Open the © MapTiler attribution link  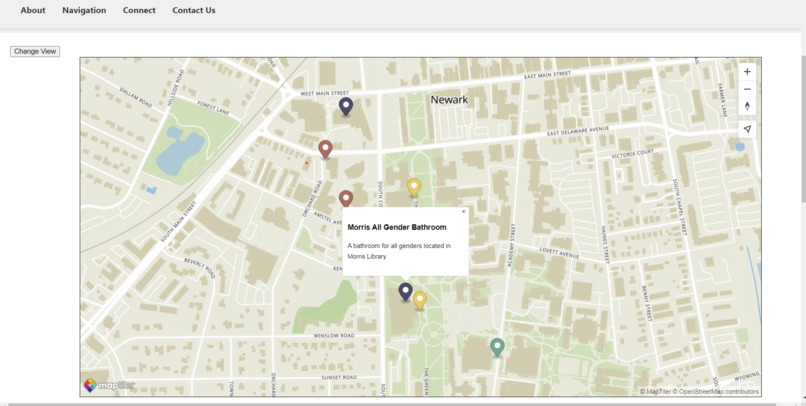(655, 392)
